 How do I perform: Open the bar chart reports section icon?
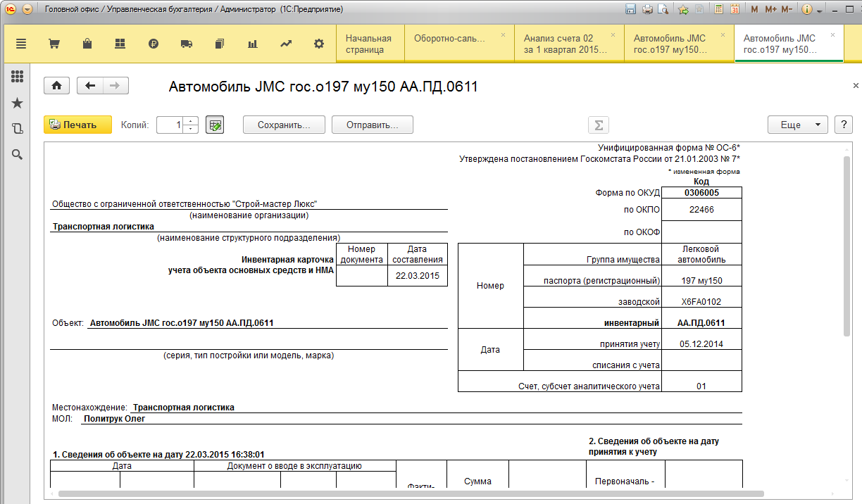(x=252, y=44)
